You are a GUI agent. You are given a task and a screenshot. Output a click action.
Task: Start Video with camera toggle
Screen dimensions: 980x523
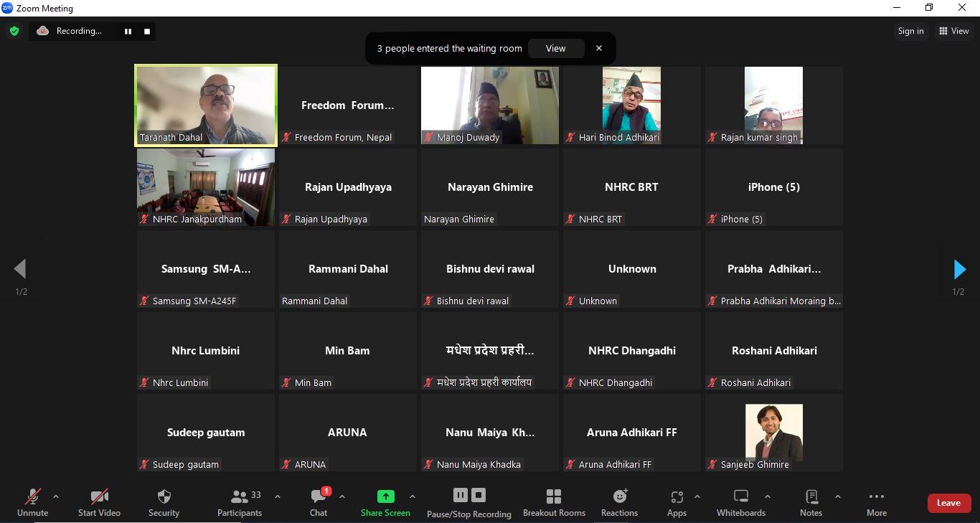99,502
